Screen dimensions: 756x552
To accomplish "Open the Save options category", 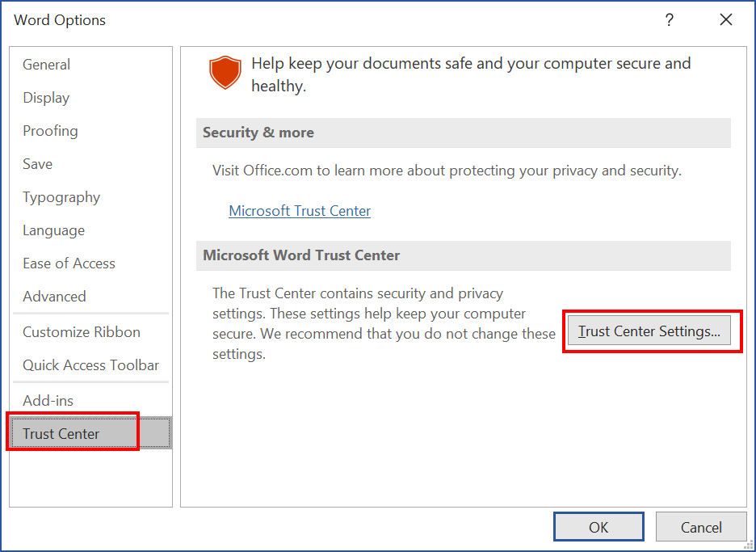I will (x=90, y=163).
